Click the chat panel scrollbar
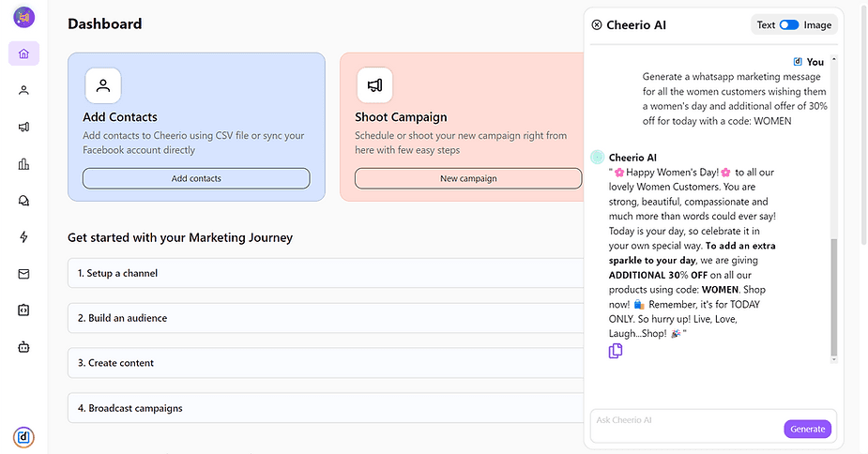The image size is (868, 454). 833,298
